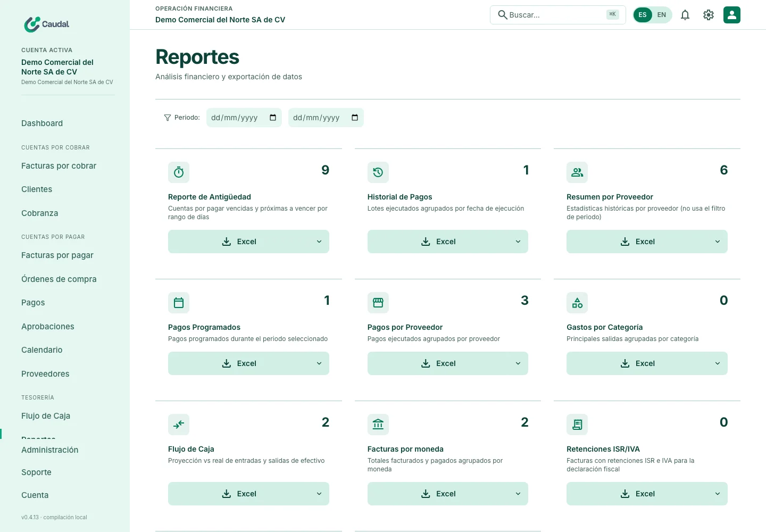The image size is (766, 532).
Task: Expand export format options for Pagos Programados
Action: click(319, 363)
